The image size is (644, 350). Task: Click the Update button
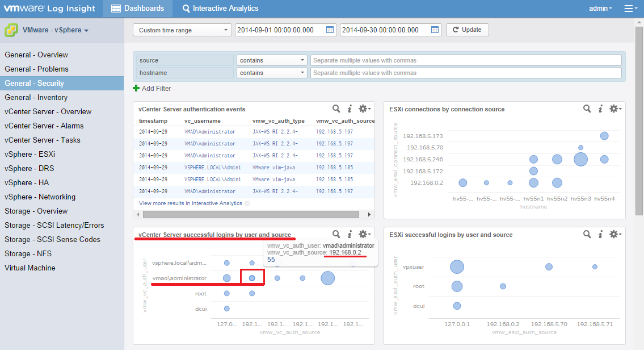click(x=468, y=30)
